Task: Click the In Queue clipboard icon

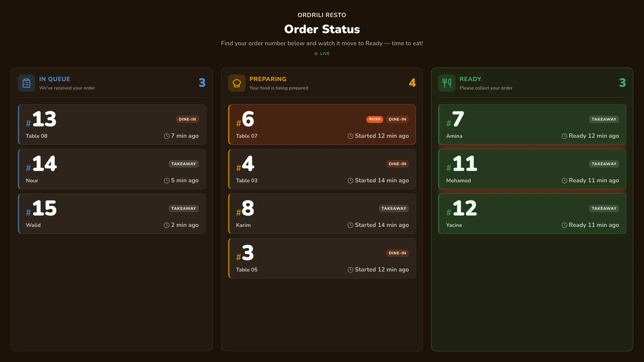Action: (26, 83)
